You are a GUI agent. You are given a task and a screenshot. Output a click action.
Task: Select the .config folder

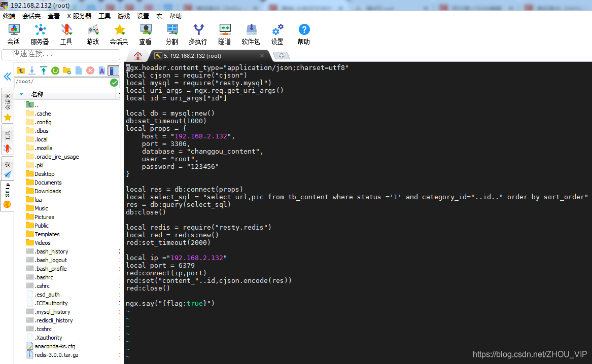point(39,122)
